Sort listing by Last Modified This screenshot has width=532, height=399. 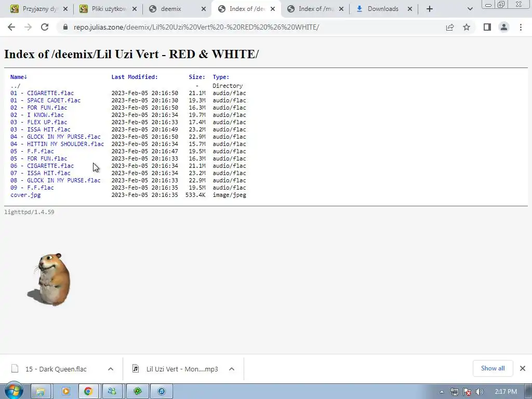pos(135,77)
